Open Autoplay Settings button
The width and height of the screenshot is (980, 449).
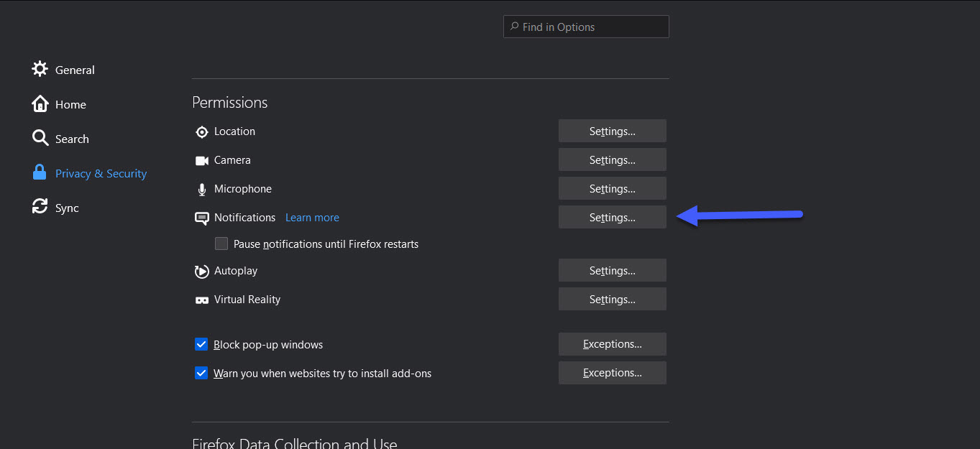point(613,270)
